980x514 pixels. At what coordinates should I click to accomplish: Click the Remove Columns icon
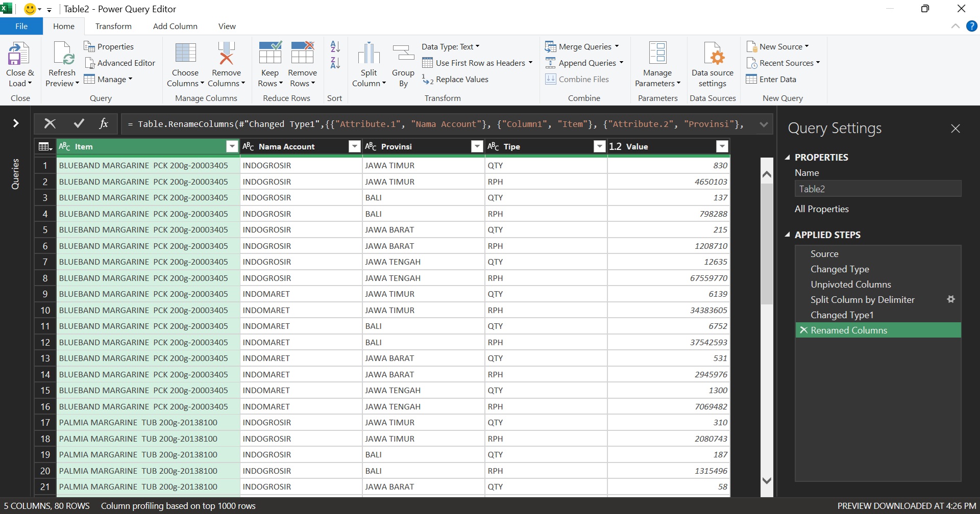click(226, 54)
